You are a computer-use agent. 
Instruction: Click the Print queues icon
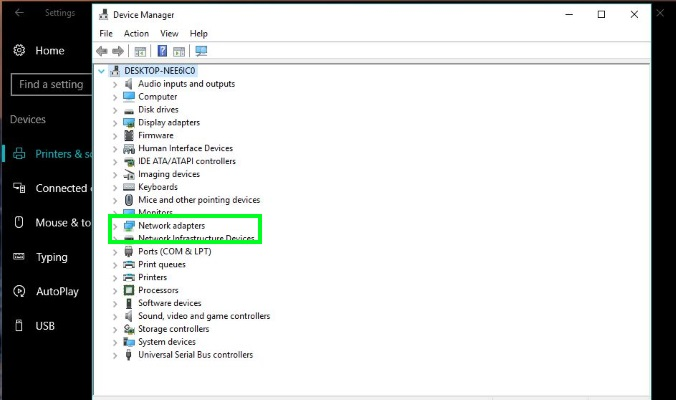click(128, 265)
